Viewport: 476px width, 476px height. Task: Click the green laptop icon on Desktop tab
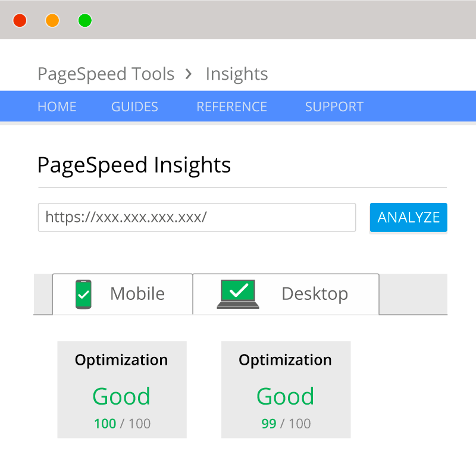coord(238,294)
